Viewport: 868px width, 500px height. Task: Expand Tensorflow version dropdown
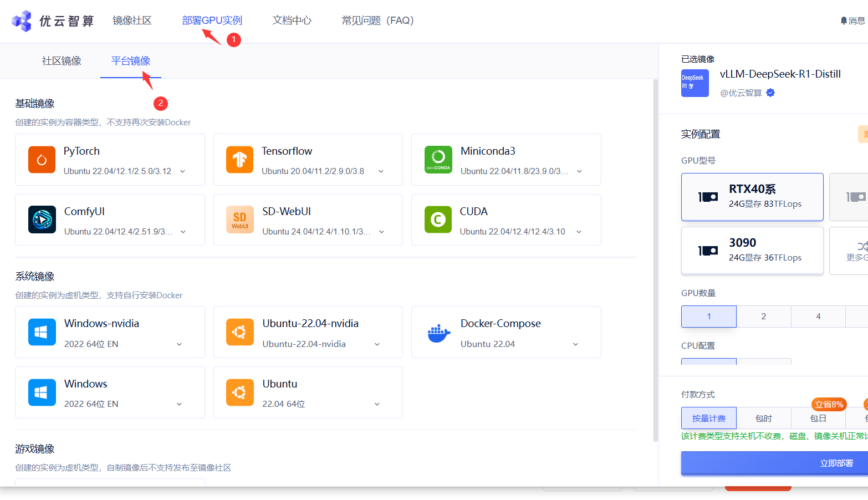(381, 171)
